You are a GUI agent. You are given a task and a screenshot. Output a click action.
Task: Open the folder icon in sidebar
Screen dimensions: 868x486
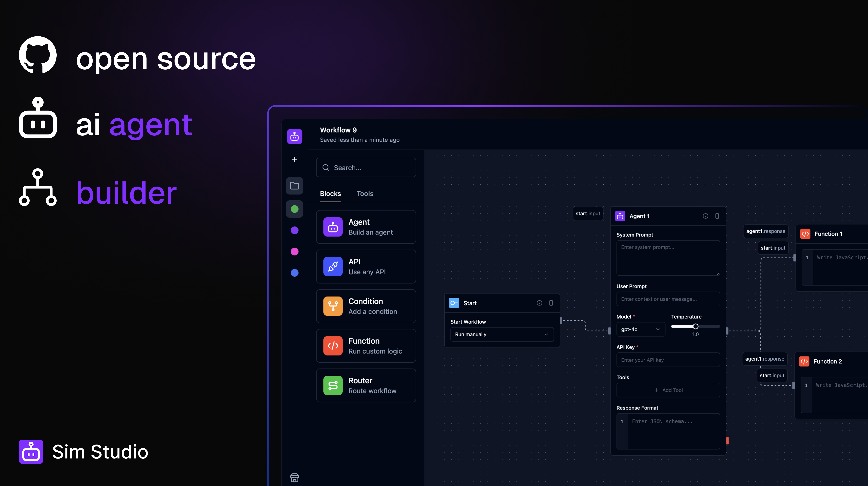click(x=294, y=186)
